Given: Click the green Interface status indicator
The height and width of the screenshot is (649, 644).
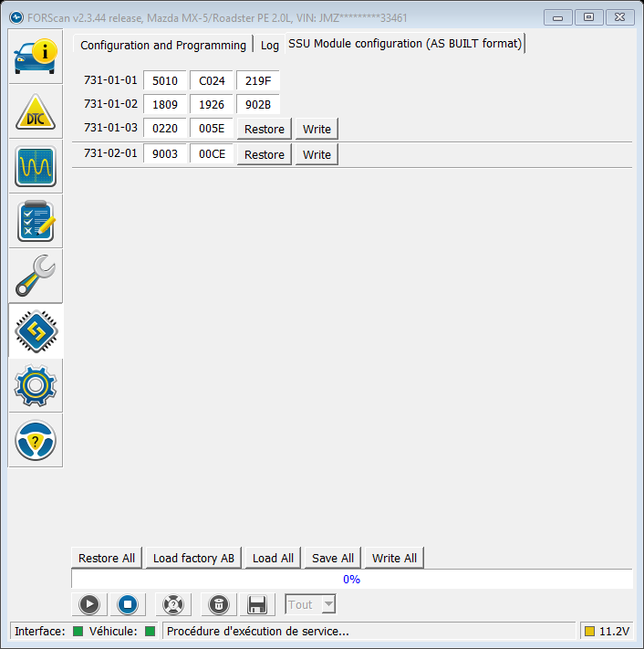Looking at the screenshot, I should pyautogui.click(x=78, y=632).
